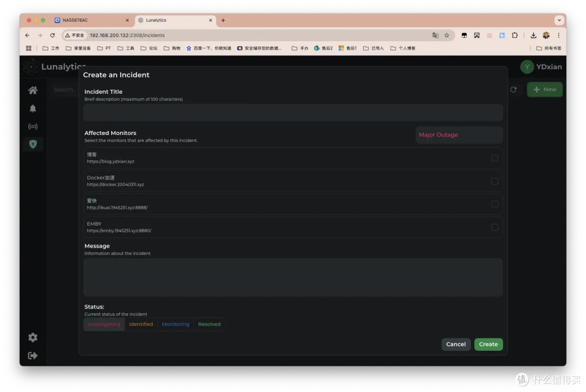Click the not-secure site info badge
The height and width of the screenshot is (392, 586).
[x=75, y=35]
